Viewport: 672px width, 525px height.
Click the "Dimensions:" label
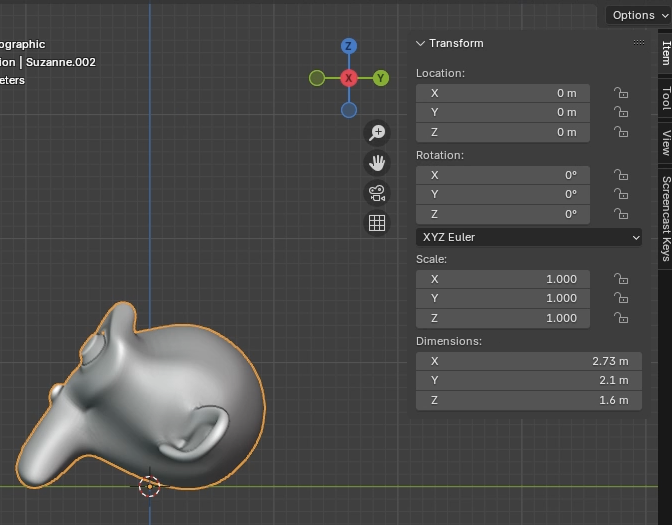click(449, 341)
